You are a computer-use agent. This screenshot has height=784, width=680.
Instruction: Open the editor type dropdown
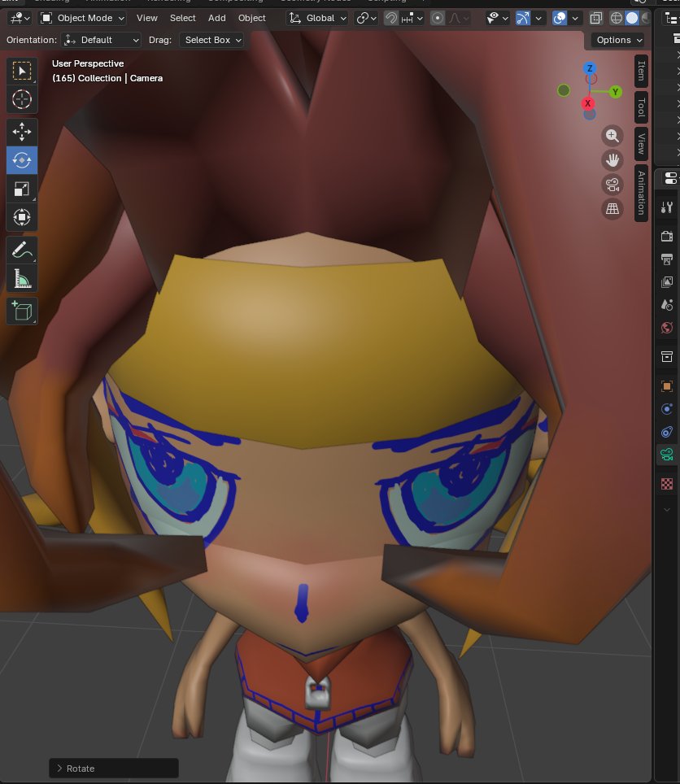[x=20, y=19]
